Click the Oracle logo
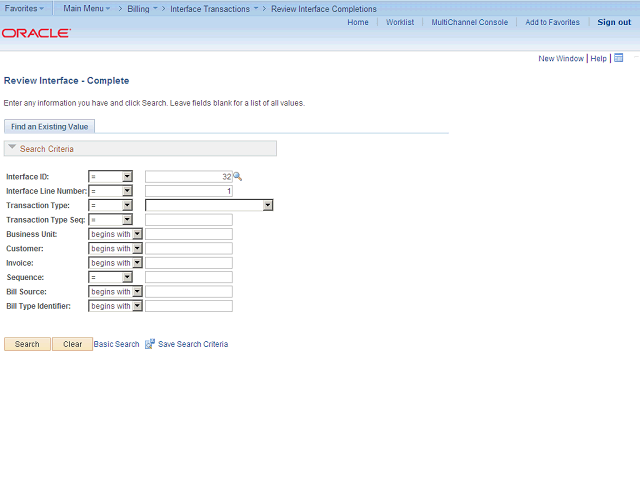This screenshot has height=480, width=640. click(x=36, y=33)
